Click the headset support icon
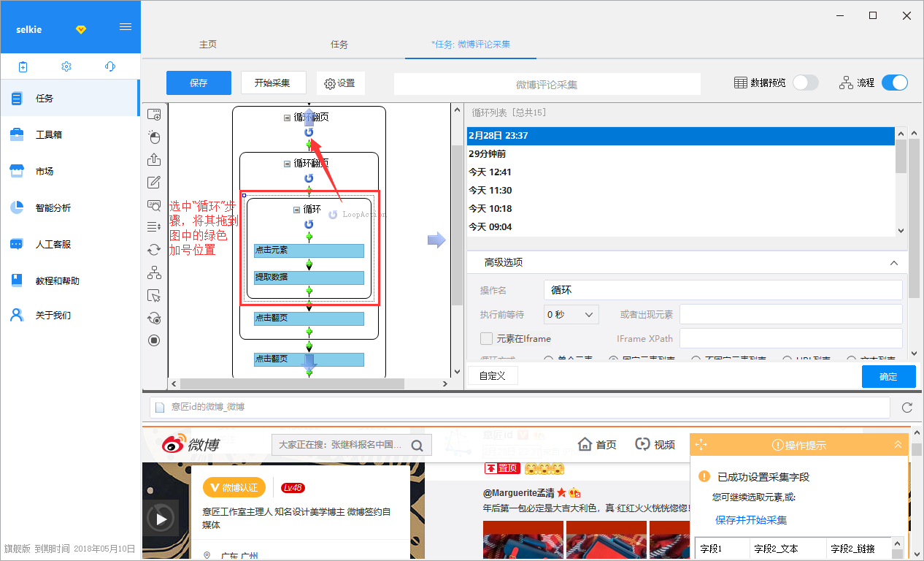Image resolution: width=924 pixels, height=561 pixels. (x=110, y=66)
